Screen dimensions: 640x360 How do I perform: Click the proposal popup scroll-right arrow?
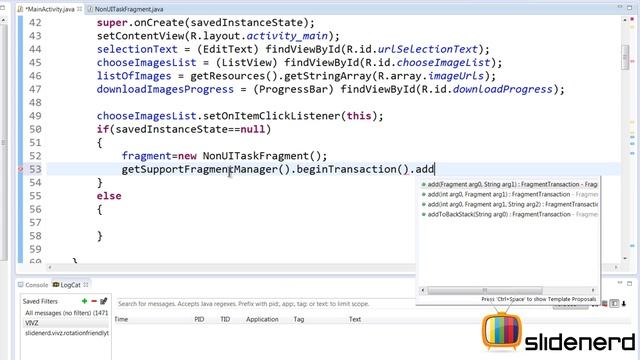click(593, 290)
